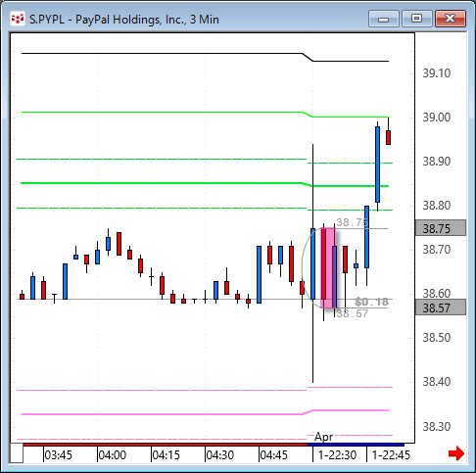Click the 04:45 time label
Screen dimensions: 476x473
point(273,454)
